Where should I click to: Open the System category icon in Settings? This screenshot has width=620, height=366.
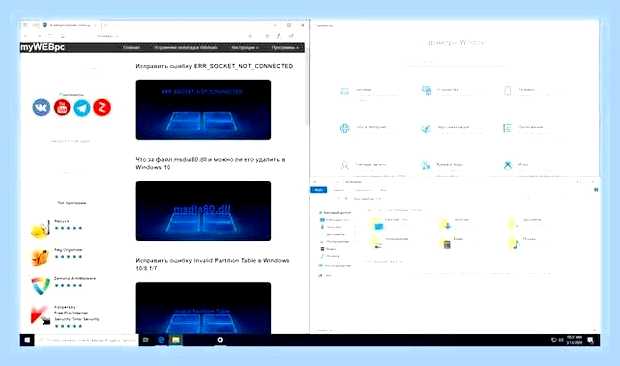point(344,91)
